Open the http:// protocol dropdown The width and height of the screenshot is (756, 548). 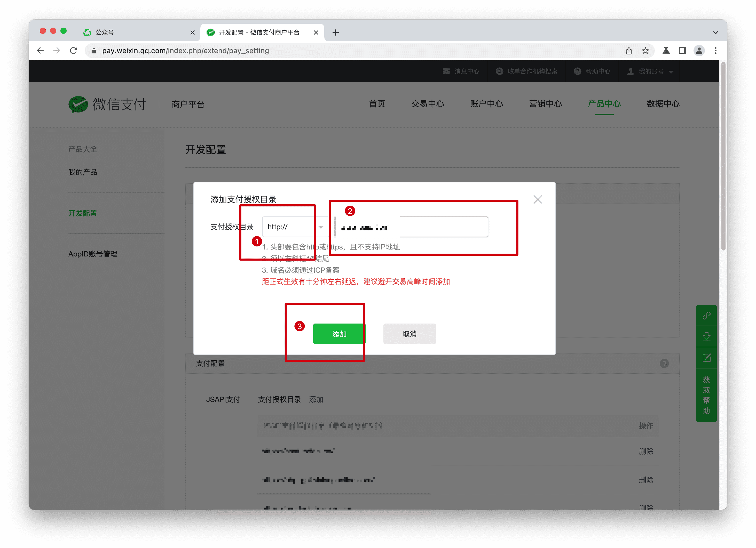(x=296, y=227)
